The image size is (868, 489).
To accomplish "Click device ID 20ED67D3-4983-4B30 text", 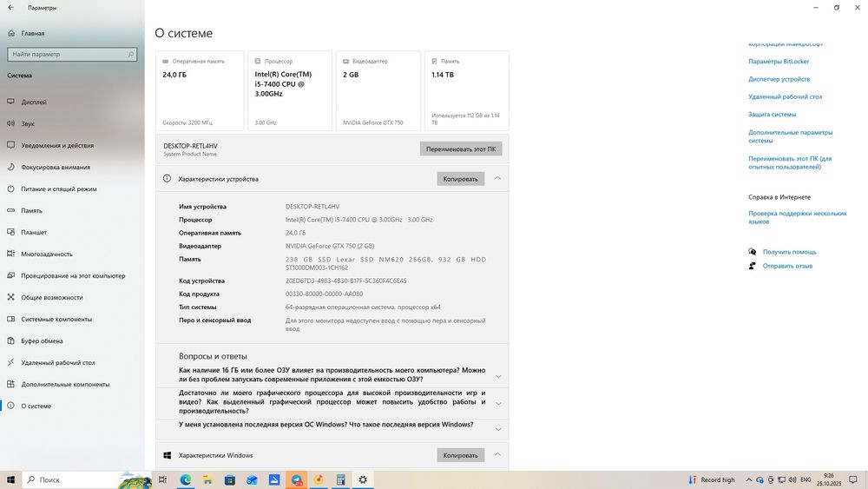I will pyautogui.click(x=346, y=281).
